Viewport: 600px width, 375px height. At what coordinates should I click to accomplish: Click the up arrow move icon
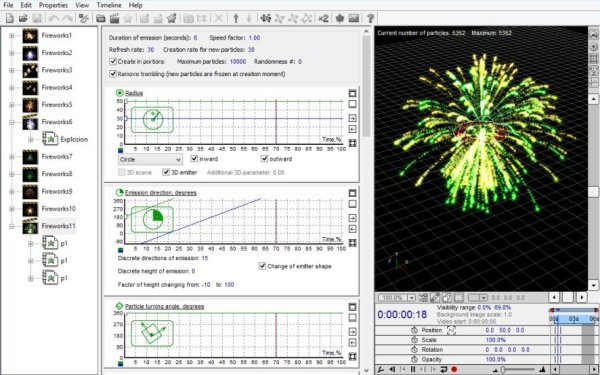point(236,18)
